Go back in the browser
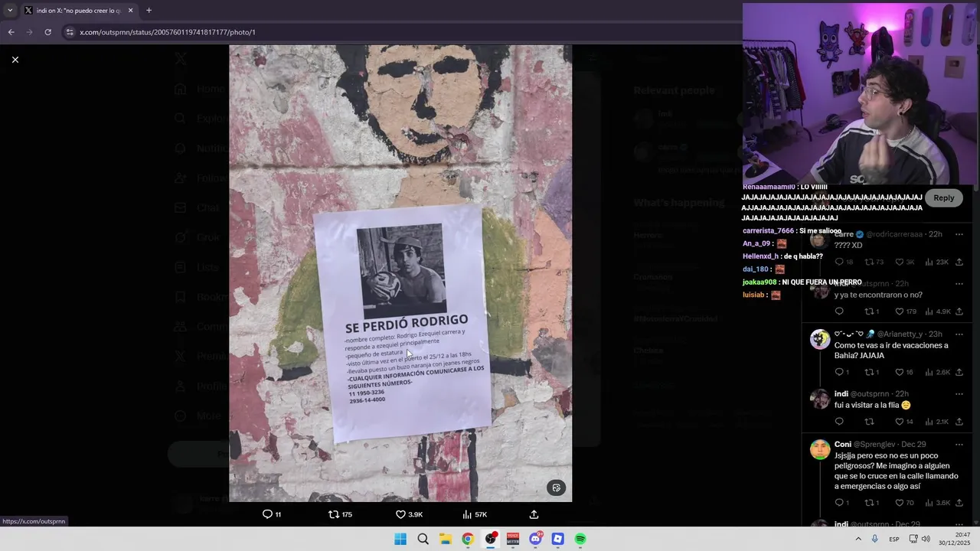Image resolution: width=980 pixels, height=551 pixels. [11, 32]
